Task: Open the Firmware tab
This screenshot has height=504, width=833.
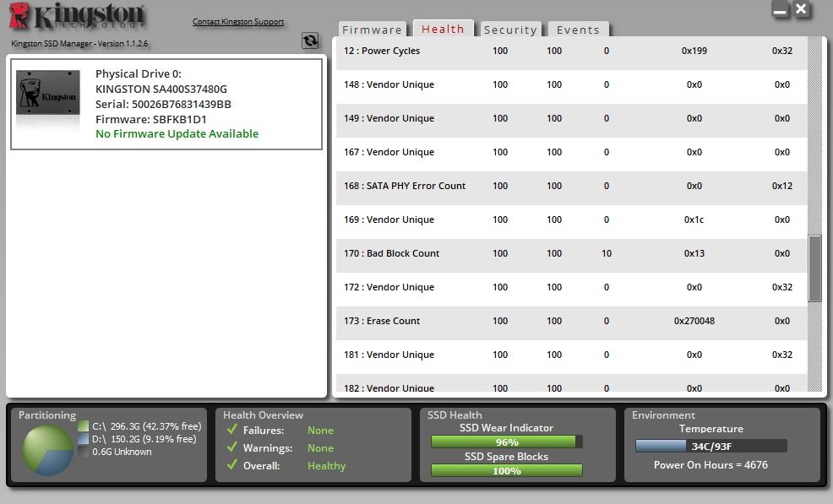Action: point(372,30)
